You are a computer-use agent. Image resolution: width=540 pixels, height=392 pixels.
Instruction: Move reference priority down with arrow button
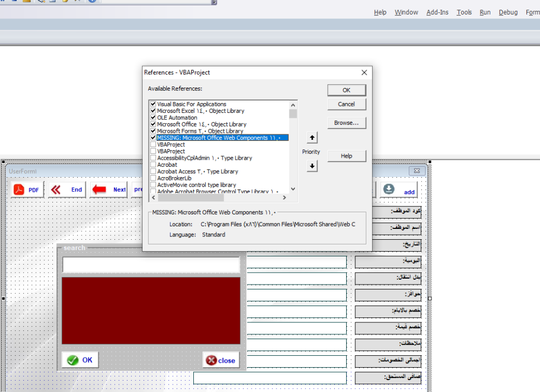tap(312, 166)
